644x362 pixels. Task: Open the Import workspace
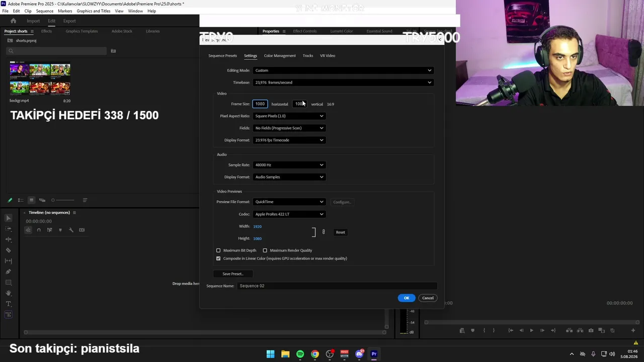(33, 21)
